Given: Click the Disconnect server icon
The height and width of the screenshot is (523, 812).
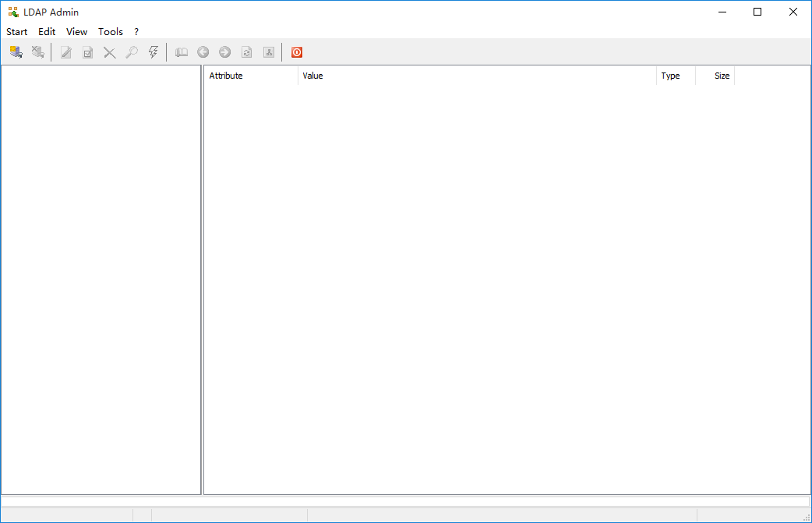Looking at the screenshot, I should click(x=38, y=52).
